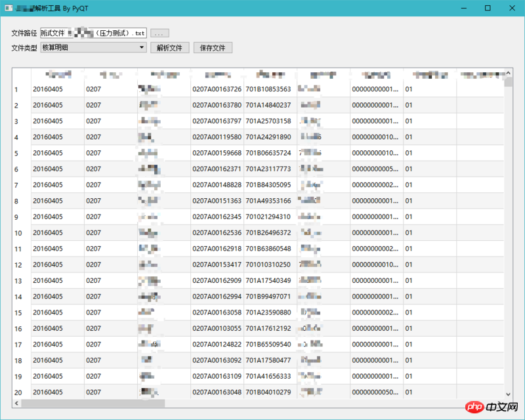Select row header 7 in the table
Viewport: 525px width, 420px height.
[22, 185]
